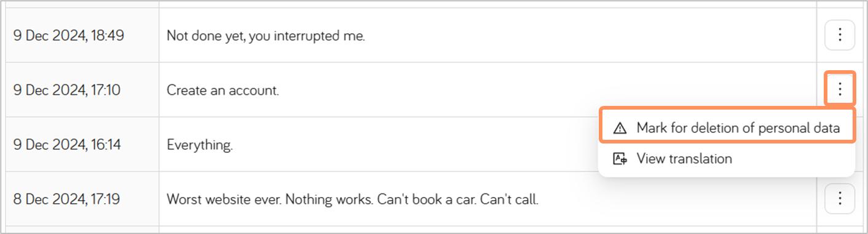Select the 'Not done yet, you interrupted me.' message

coord(266,36)
